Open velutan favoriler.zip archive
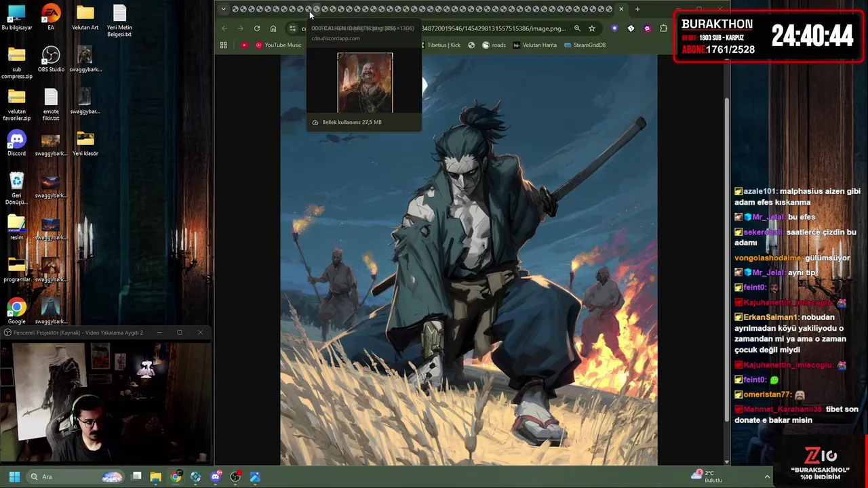 click(16, 105)
